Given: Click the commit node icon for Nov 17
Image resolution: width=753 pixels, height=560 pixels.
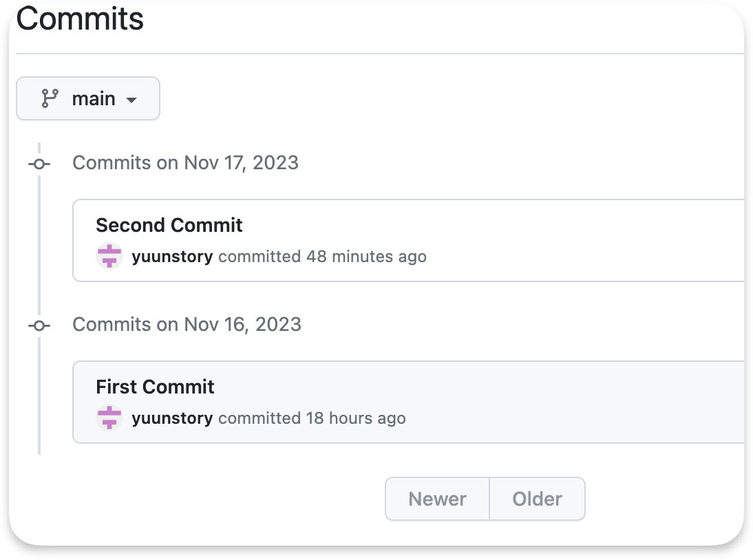Looking at the screenshot, I should 39,164.
